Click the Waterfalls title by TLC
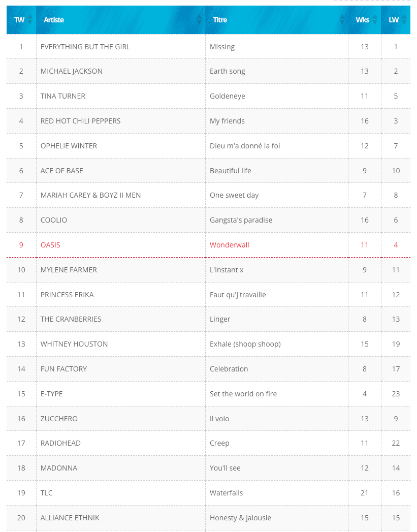 pyautogui.click(x=227, y=493)
